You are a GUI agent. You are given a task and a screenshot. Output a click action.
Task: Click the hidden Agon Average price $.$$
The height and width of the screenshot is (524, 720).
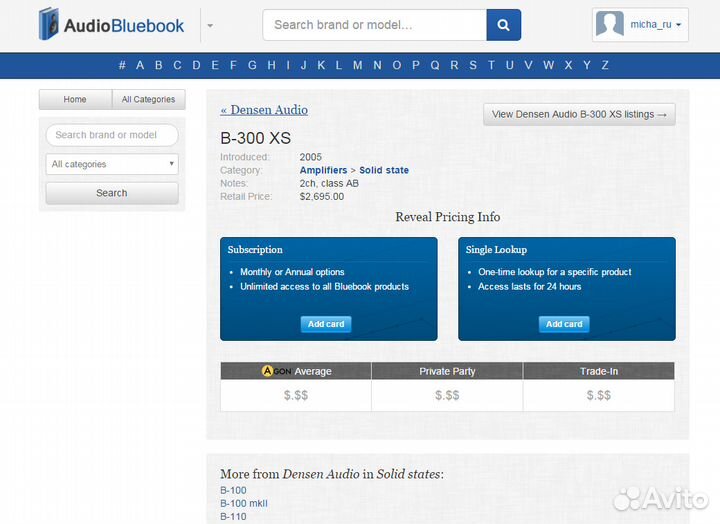[296, 395]
